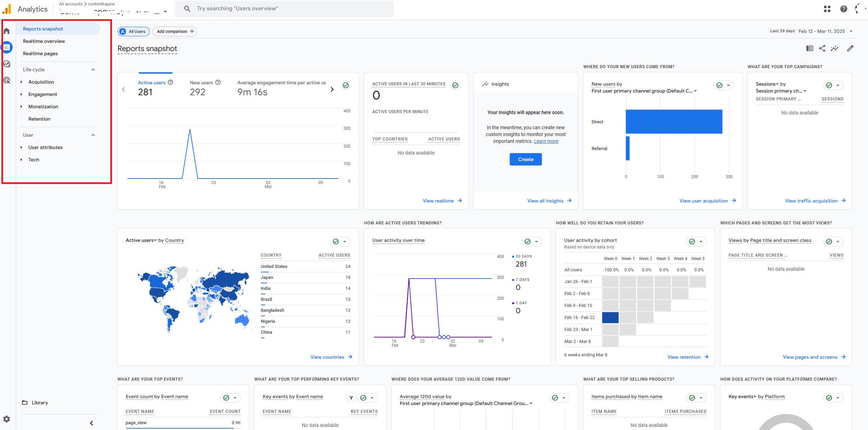Click the All Users segment chip

(x=134, y=32)
